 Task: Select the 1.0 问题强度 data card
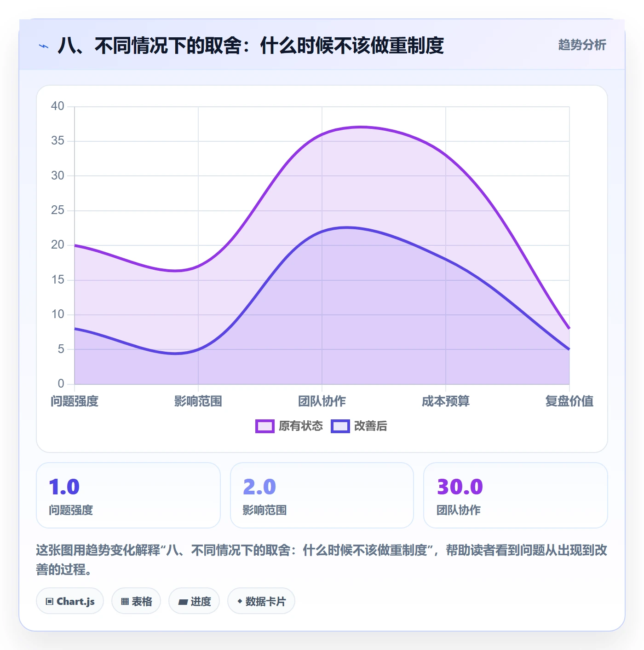[x=128, y=495]
